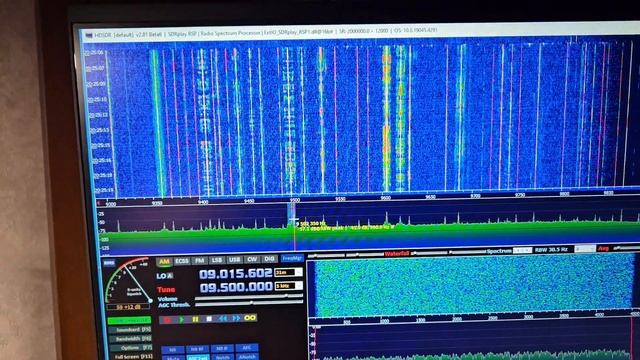The image size is (640, 360).
Task: Adjust the AGC Thresh slider
Action: pyautogui.click(x=249, y=303)
